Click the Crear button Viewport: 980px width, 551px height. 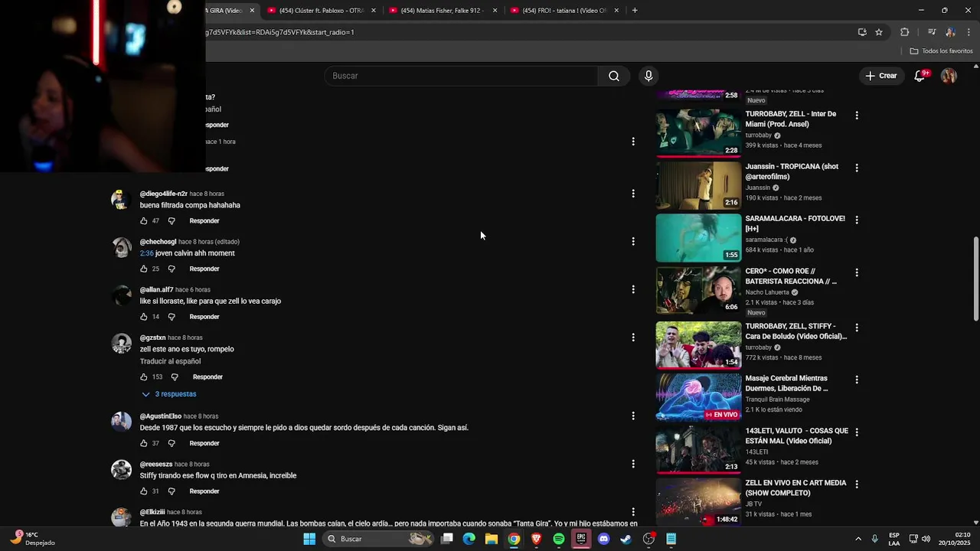click(881, 76)
